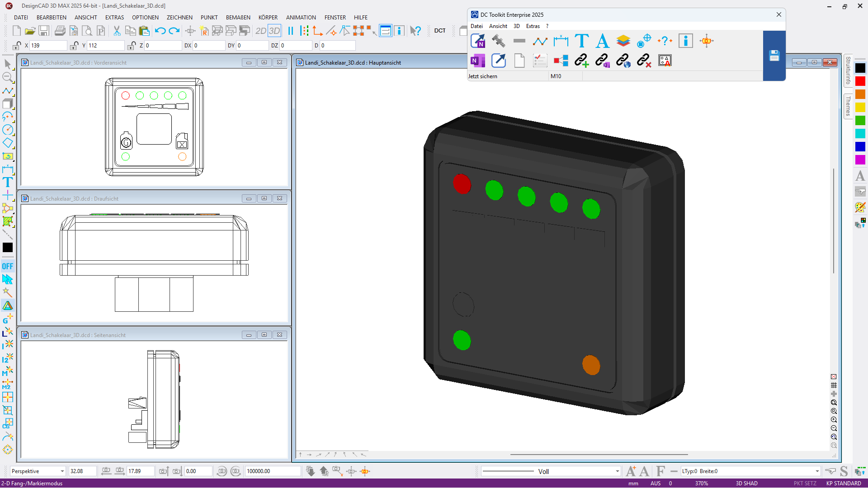Open the Perspektive view dropdown
This screenshot has width=868, height=488.
tap(62, 471)
